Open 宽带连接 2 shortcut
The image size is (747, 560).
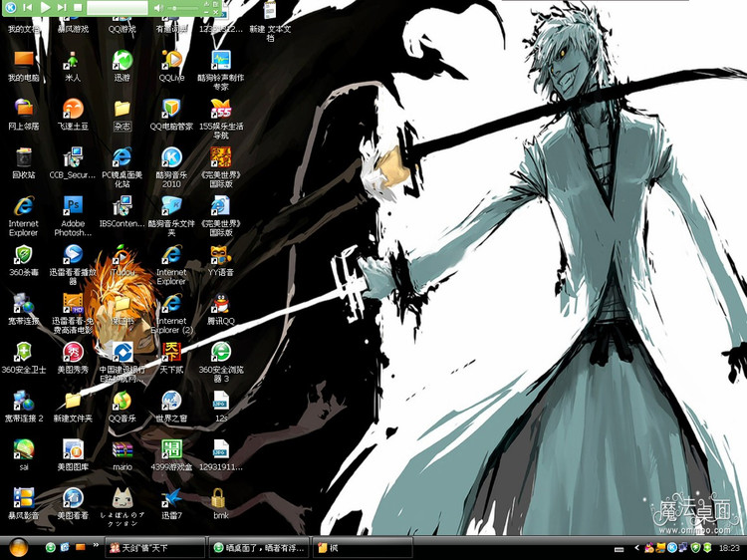[23, 407]
